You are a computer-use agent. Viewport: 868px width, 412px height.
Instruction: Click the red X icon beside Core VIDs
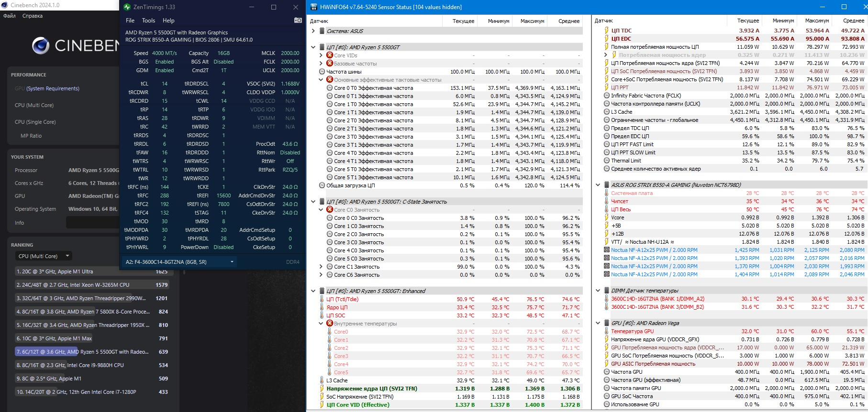coord(330,55)
